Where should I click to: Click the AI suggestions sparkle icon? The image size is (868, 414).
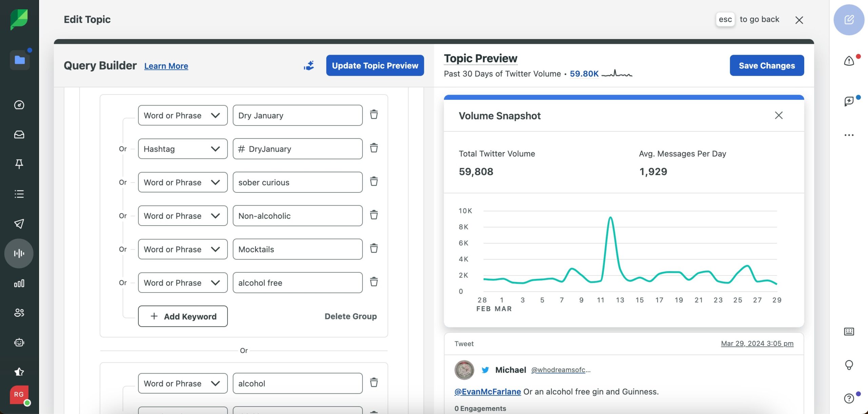[x=309, y=65]
